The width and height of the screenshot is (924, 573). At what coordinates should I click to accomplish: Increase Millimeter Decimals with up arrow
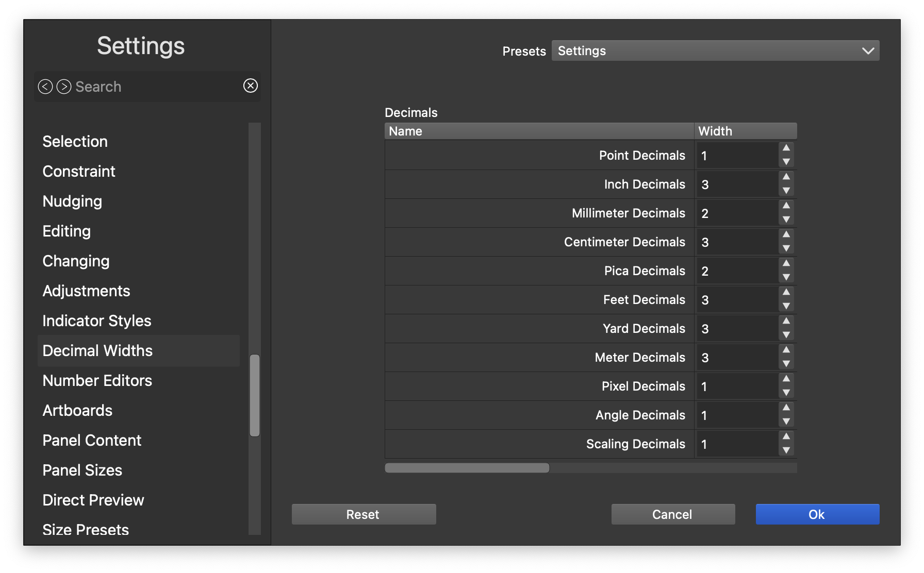click(x=786, y=206)
